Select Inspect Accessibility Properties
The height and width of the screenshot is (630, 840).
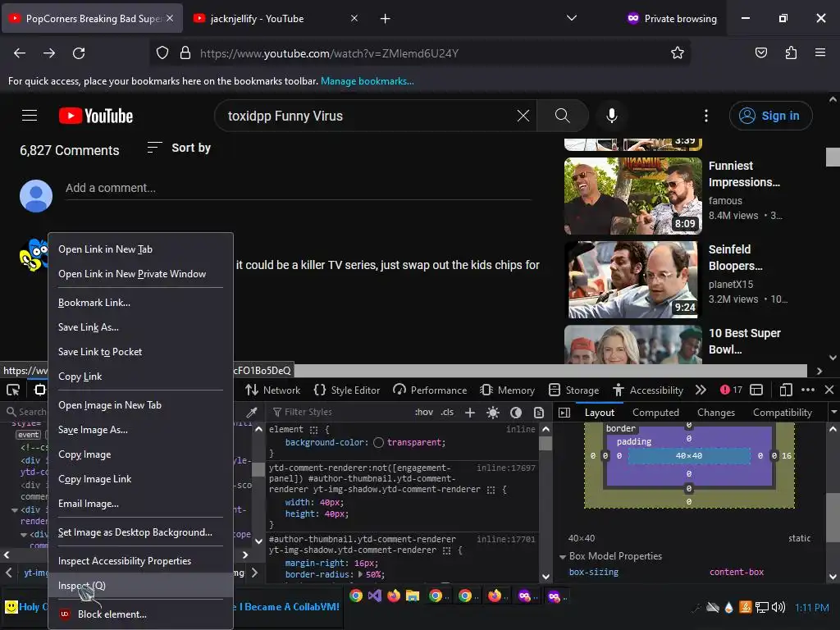140,561
